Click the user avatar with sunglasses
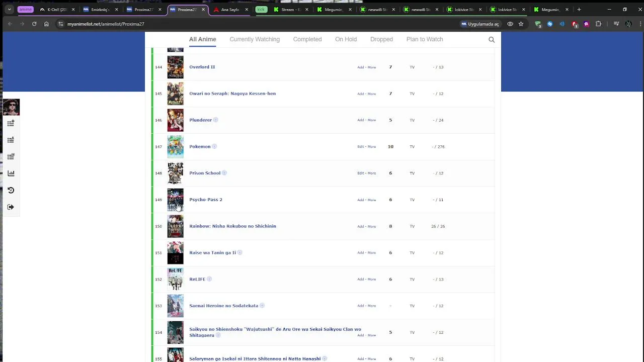This screenshot has height=362, width=644. pos(11,107)
